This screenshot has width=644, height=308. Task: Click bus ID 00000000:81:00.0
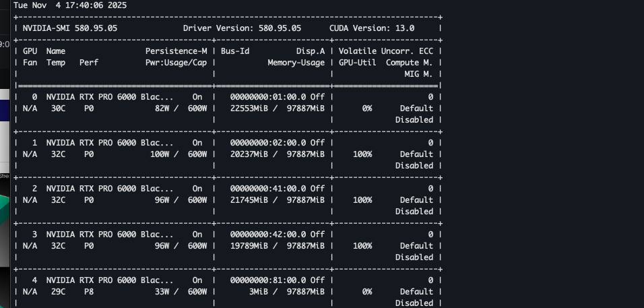tap(268, 280)
